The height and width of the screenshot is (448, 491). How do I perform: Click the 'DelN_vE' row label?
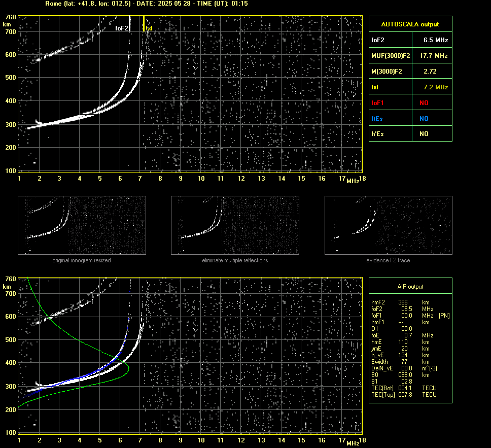pos(382,368)
